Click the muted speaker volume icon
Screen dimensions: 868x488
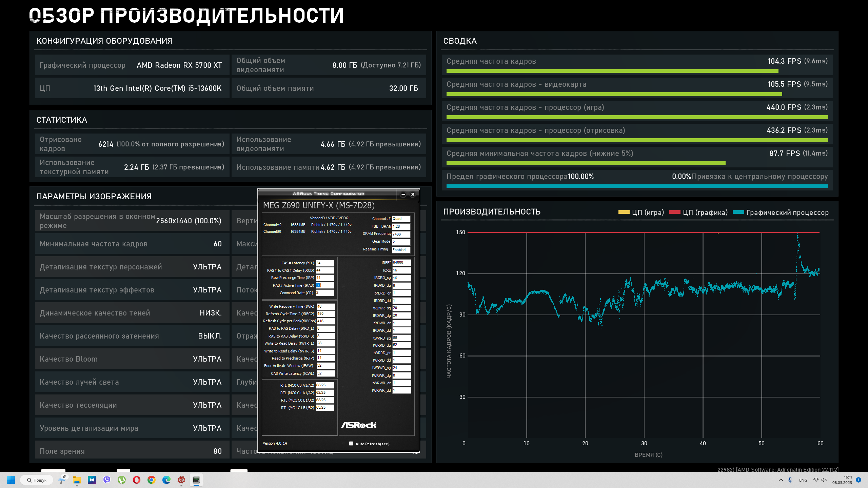(824, 480)
